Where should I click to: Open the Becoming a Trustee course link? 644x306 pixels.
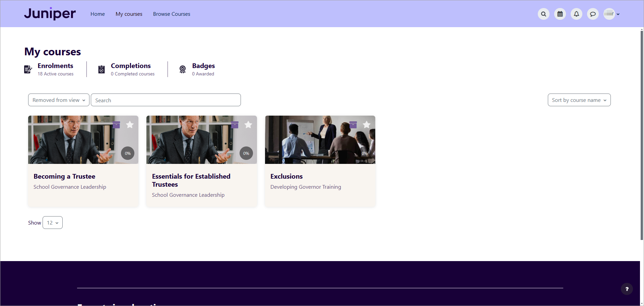tap(64, 176)
